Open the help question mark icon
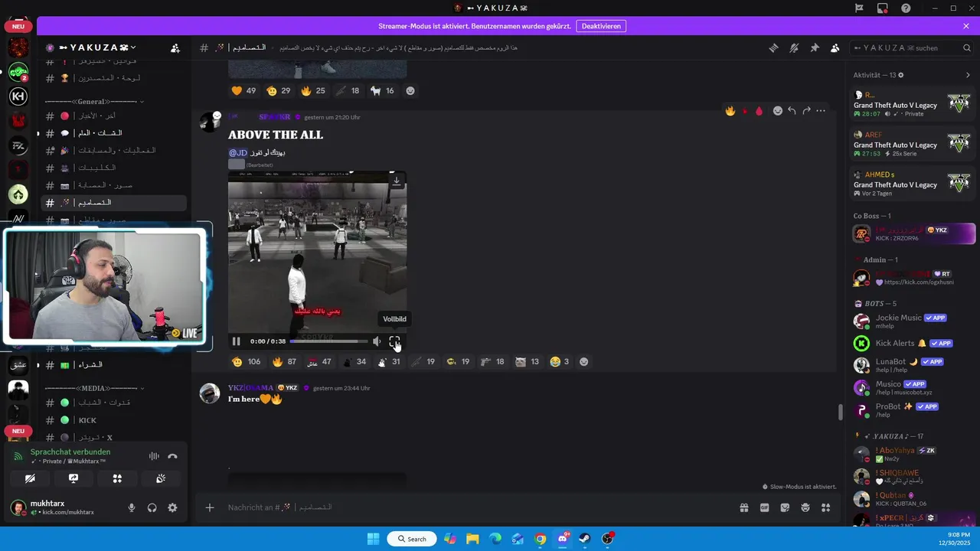The width and height of the screenshot is (980, 551). click(906, 8)
